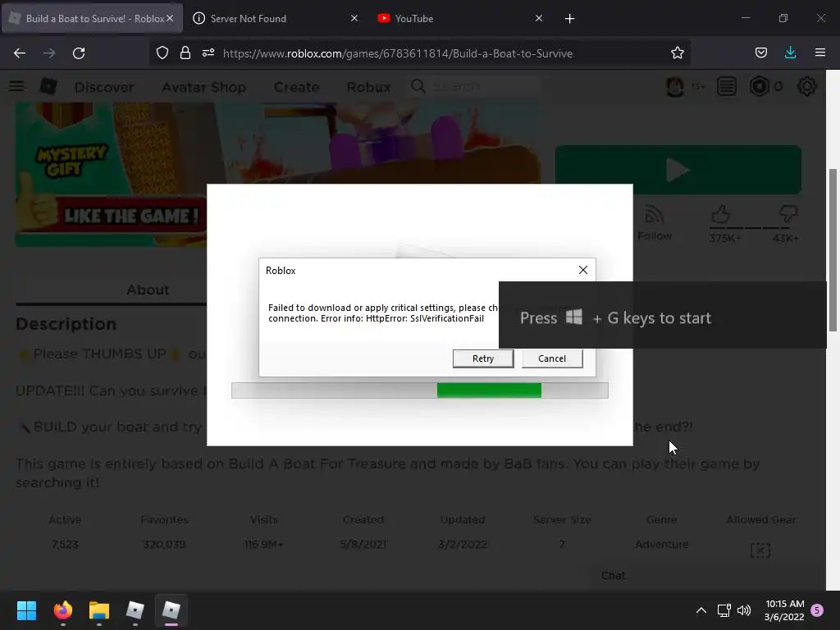
Task: Open Roblox settings gear
Action: coord(807,86)
